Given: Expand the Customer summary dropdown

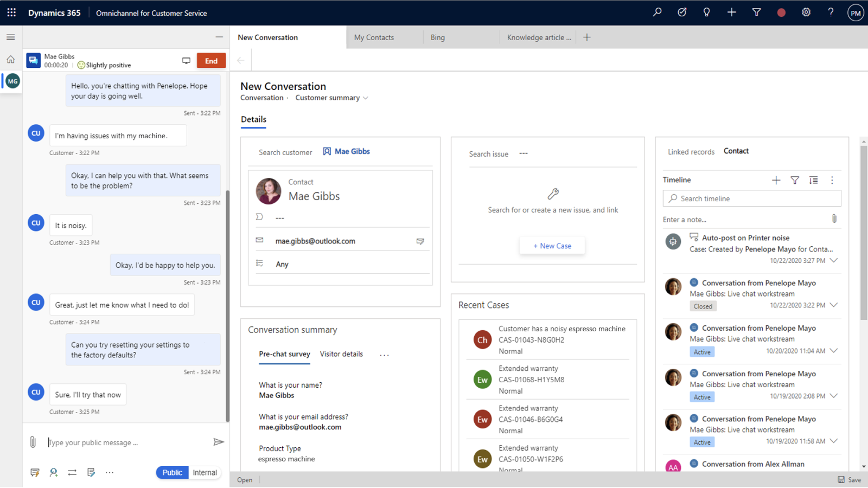Looking at the screenshot, I should pyautogui.click(x=331, y=98).
